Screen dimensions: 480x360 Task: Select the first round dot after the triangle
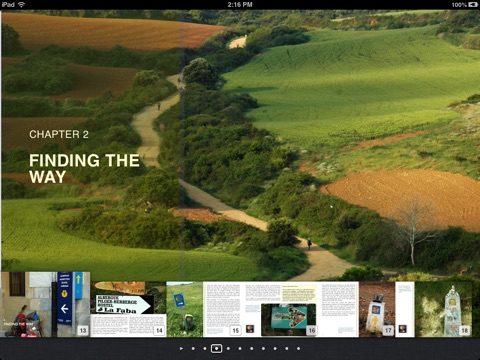tap(193, 348)
